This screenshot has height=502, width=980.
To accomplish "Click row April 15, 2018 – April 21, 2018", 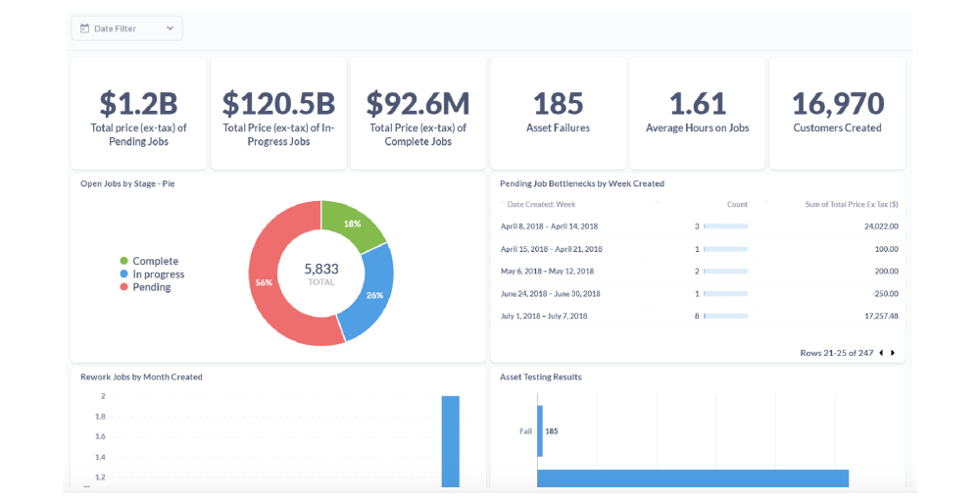I will (699, 249).
